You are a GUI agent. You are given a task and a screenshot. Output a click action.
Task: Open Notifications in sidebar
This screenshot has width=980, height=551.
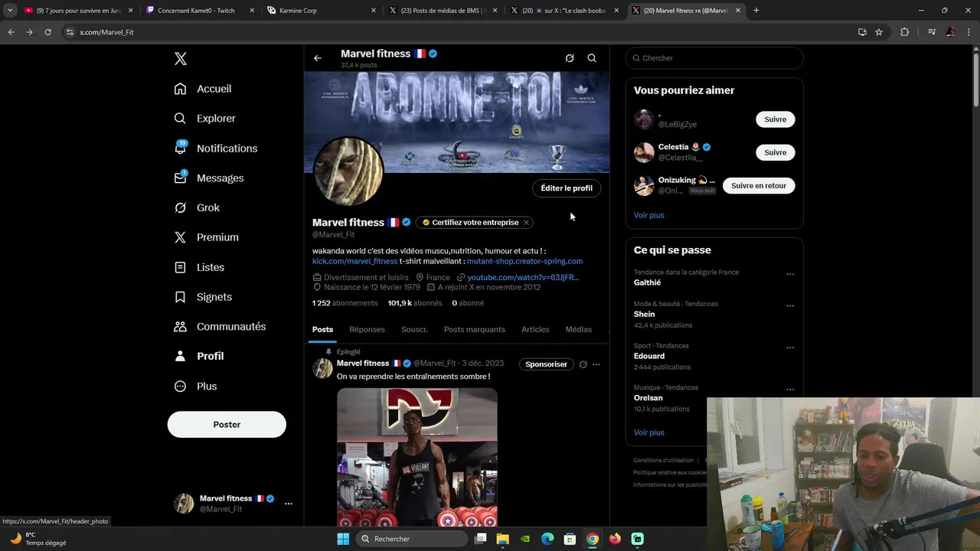pyautogui.click(x=215, y=148)
